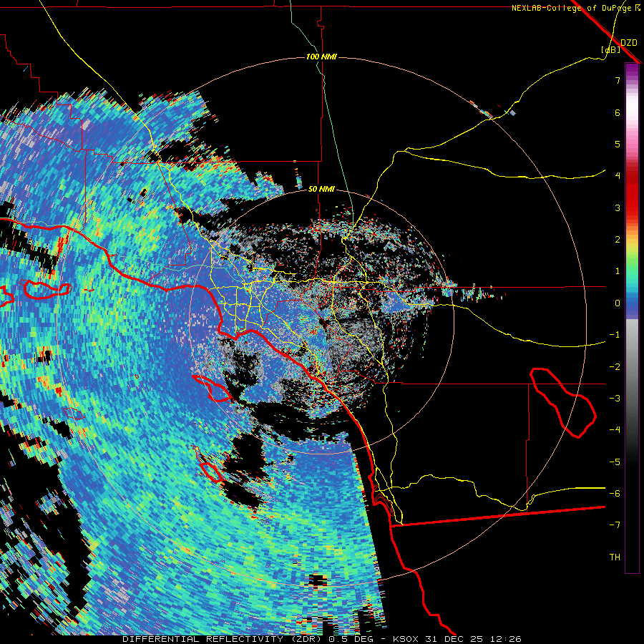Image resolution: width=644 pixels, height=644 pixels.
Task: Click the -3 tick label on the color scale
Action: [x=615, y=399]
